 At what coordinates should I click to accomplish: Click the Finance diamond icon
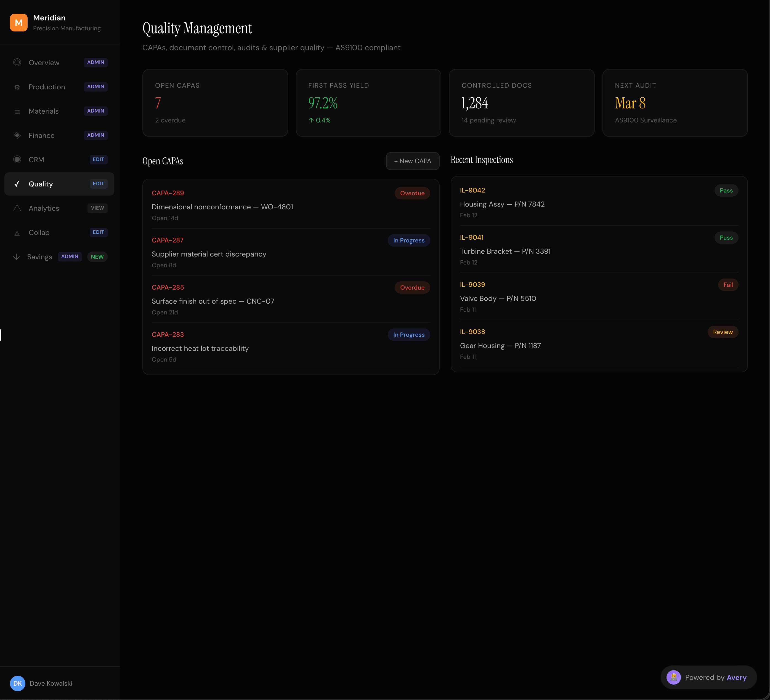[17, 135]
